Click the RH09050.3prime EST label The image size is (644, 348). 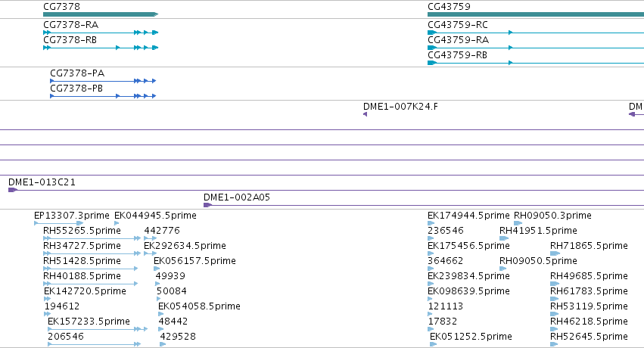click(552, 216)
